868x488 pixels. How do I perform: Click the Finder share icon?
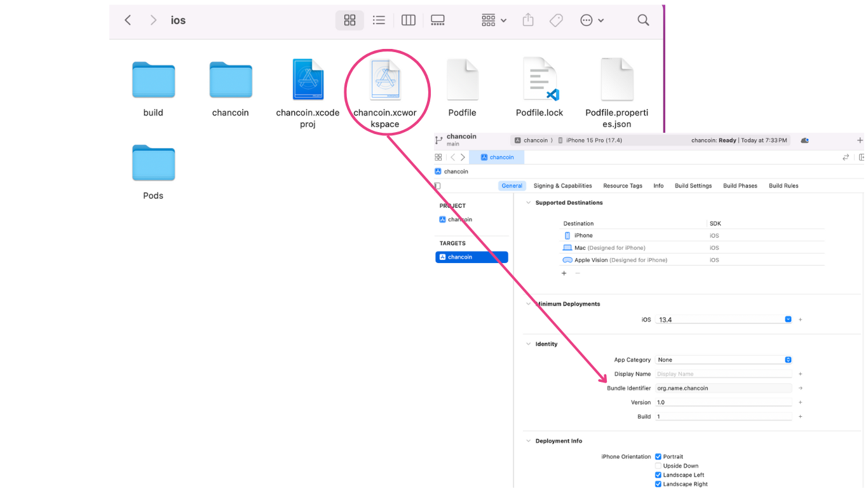tap(528, 20)
